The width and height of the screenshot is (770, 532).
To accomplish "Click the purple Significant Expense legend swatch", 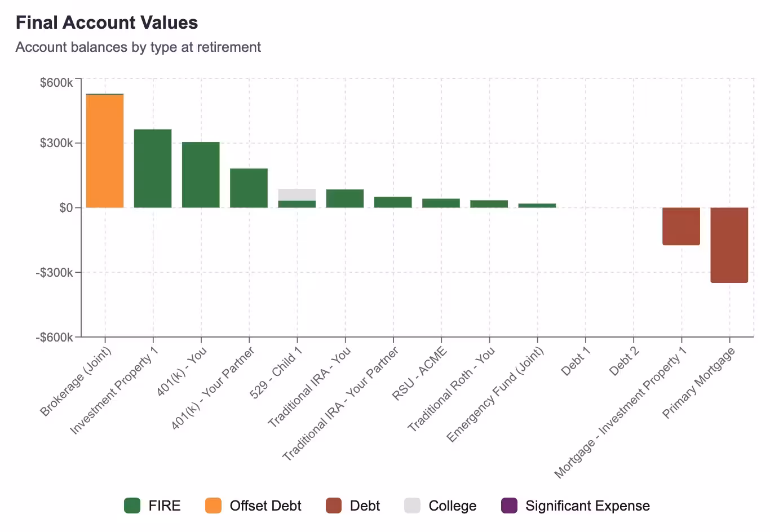I will 509,506.
